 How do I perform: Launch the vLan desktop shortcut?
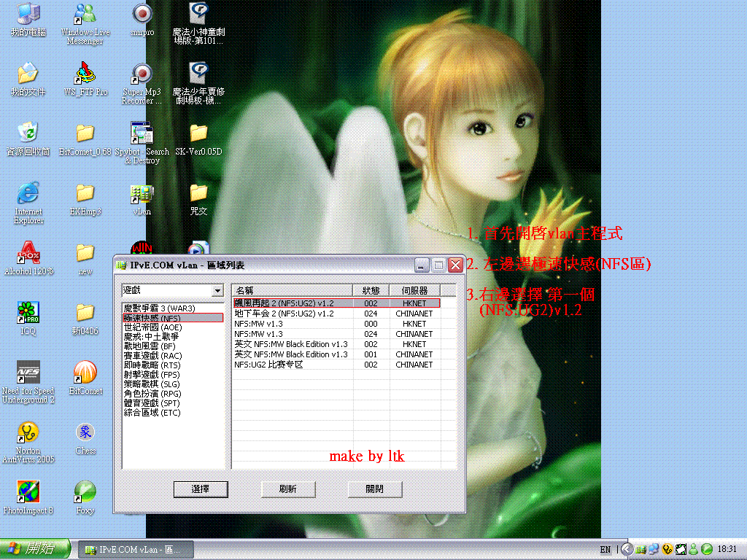point(142,195)
